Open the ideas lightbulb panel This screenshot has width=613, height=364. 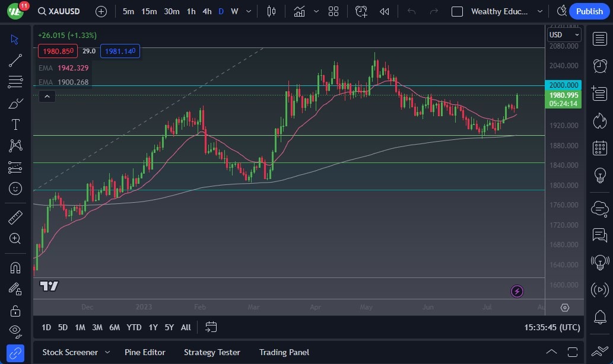click(599, 175)
